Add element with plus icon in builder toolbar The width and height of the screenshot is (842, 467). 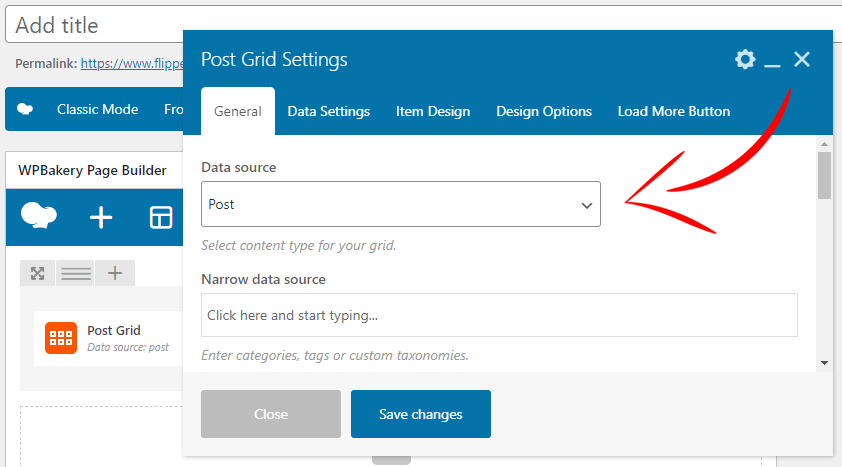tap(101, 217)
